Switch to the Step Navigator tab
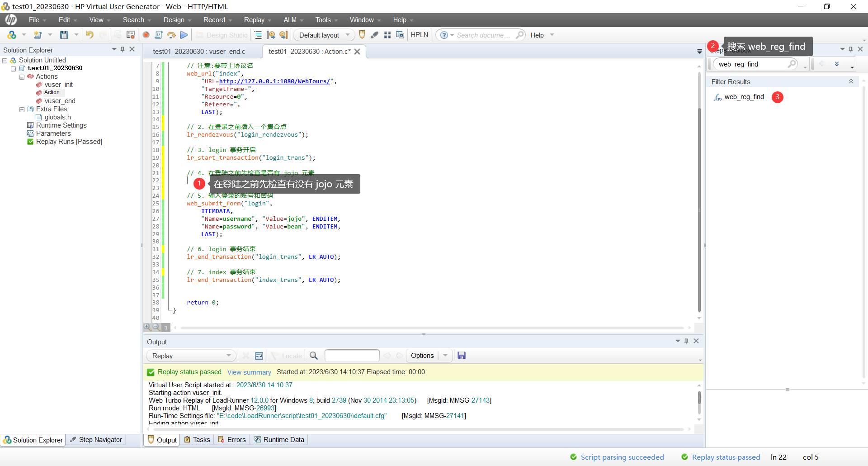Image resolution: width=868 pixels, height=466 pixels. (96, 440)
